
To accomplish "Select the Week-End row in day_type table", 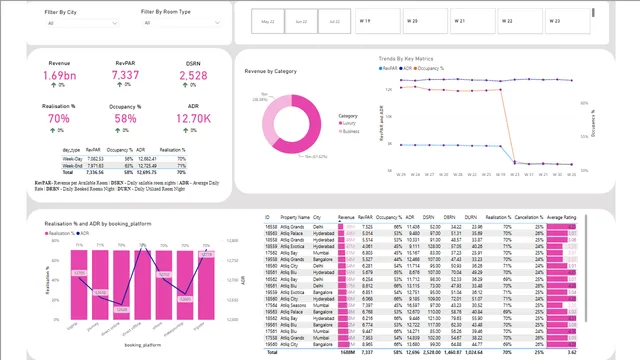I will 124,166.
